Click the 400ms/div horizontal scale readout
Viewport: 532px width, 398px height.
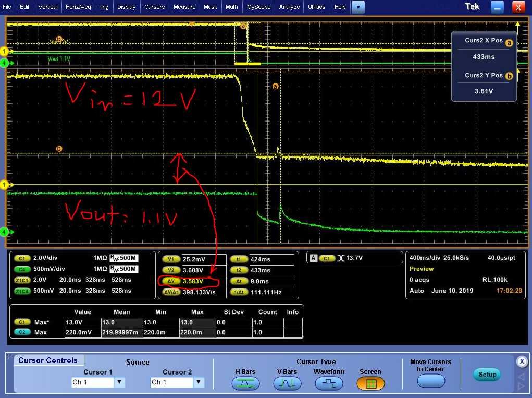coord(424,258)
